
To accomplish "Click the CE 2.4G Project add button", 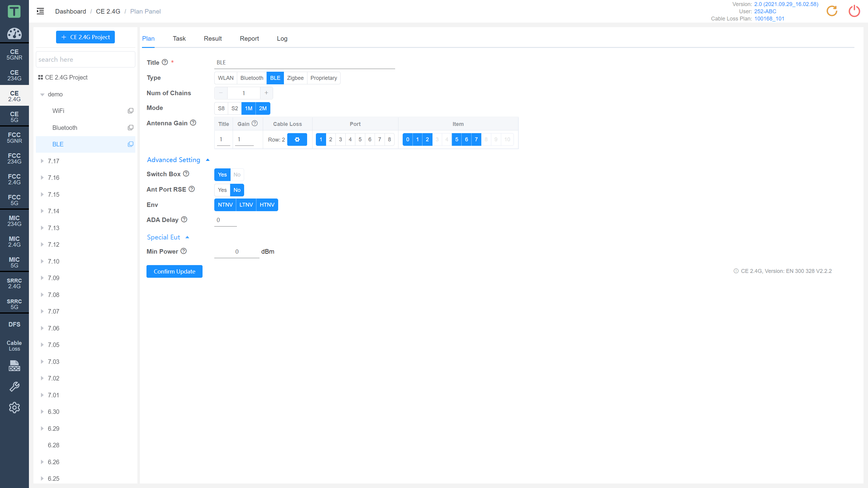I will tap(85, 37).
